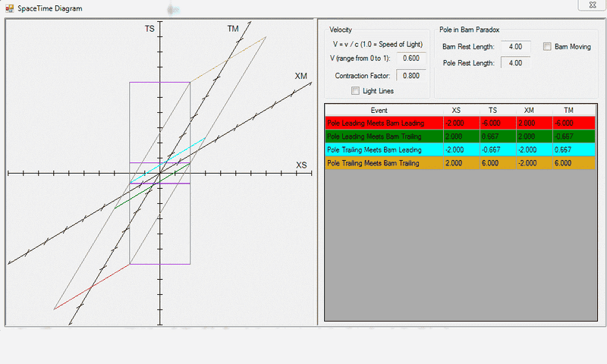This screenshot has height=364, width=607.
Task: Click the TM axis label on the diagram
Action: (x=233, y=29)
